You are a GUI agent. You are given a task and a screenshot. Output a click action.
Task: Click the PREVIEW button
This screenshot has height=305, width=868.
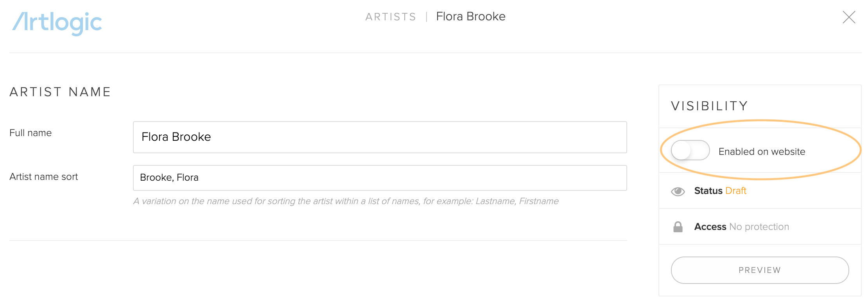pos(760,270)
